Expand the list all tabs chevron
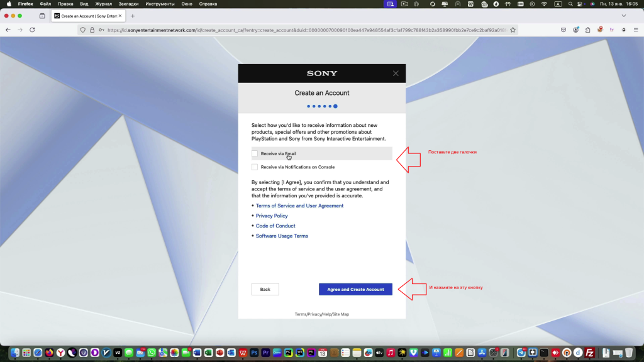The width and height of the screenshot is (644, 362). pos(624,16)
